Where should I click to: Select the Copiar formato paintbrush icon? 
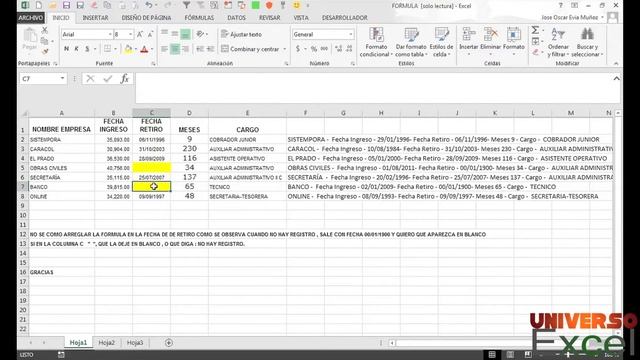point(45,51)
